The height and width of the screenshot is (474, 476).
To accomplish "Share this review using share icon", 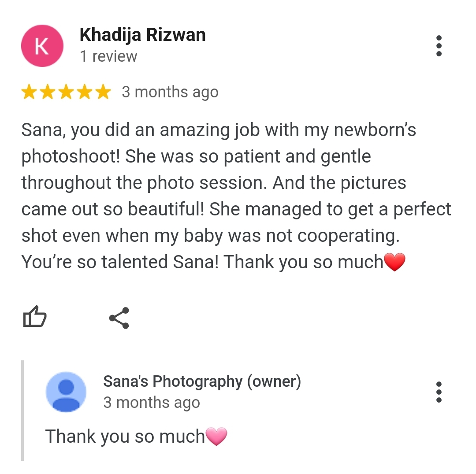I will tap(119, 318).
